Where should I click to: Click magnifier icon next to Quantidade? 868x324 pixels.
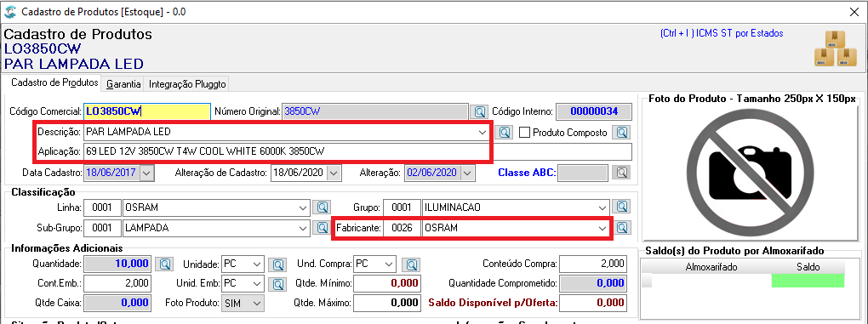coord(164,264)
